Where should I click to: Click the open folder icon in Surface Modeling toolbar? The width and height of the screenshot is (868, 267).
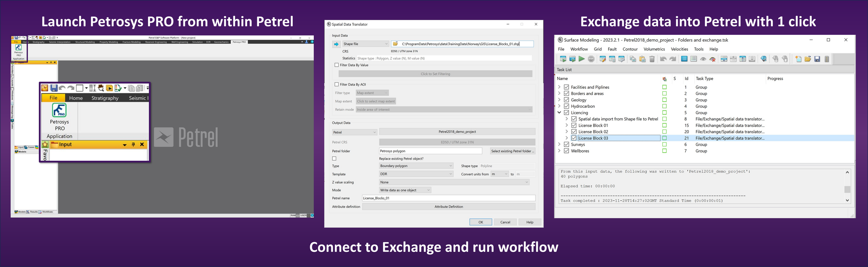(808, 59)
